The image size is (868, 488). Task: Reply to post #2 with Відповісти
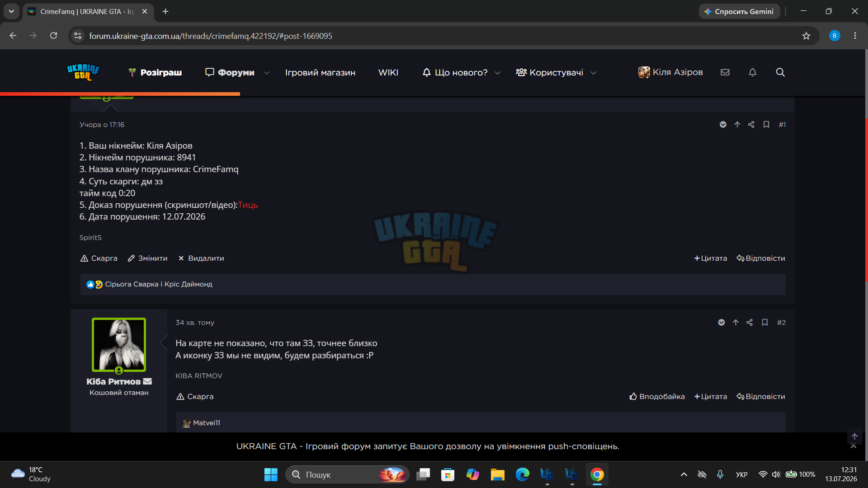(x=761, y=397)
